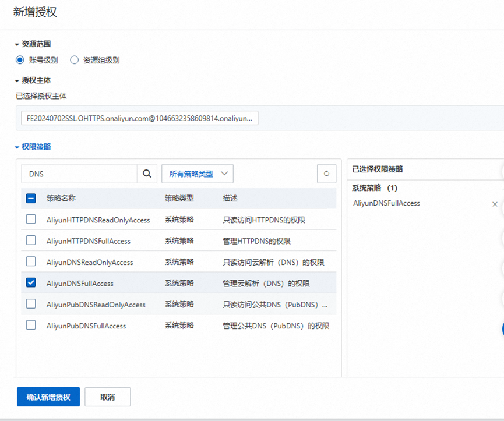Image resolution: width=504 pixels, height=421 pixels.
Task: Uncheck AliyunDNSFullAccess policy checkbox
Action: click(31, 283)
